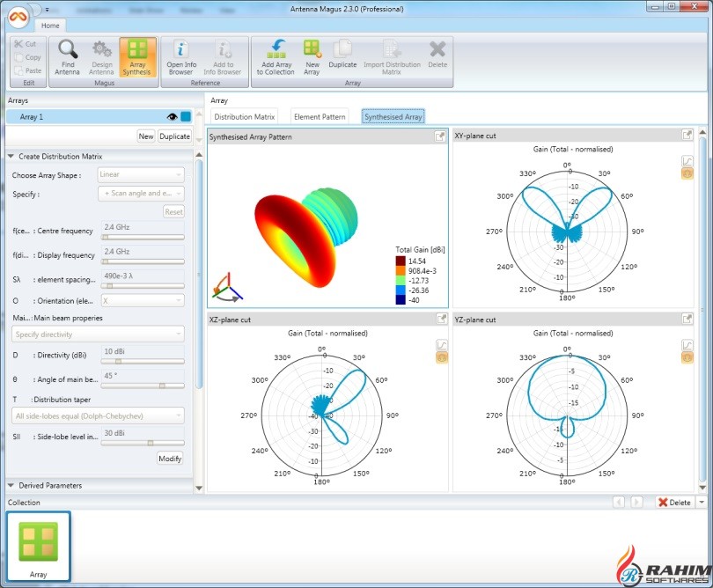The image size is (713, 588).
Task: Open the dropdown arrow next to collection Delete
Action: pyautogui.click(x=702, y=502)
